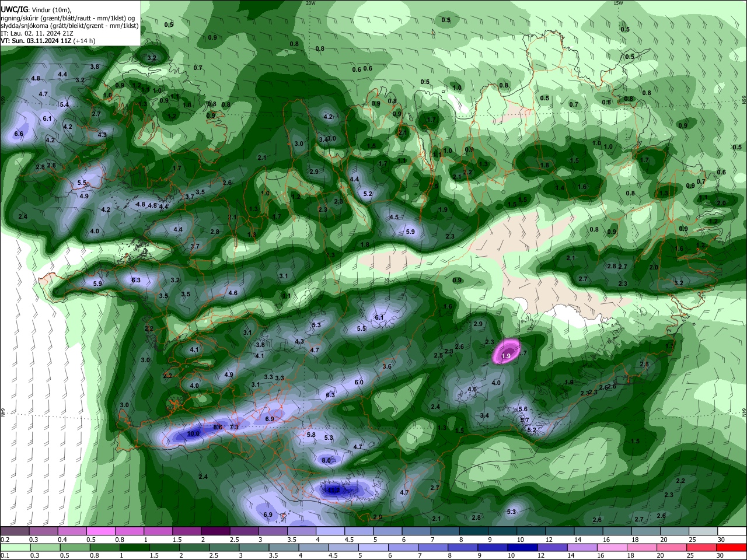
Task: Click the '8.0' precipitation value on the map
Action: pyautogui.click(x=326, y=460)
